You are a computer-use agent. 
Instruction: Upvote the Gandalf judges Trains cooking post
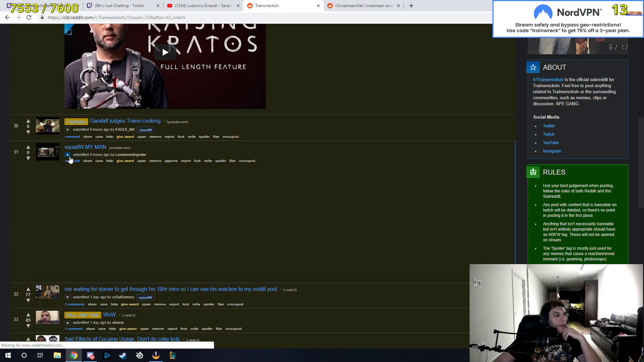[28, 121]
